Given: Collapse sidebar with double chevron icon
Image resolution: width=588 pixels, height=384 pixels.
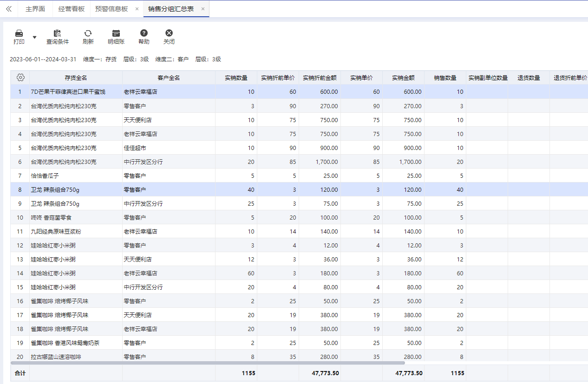Looking at the screenshot, I should click(9, 9).
